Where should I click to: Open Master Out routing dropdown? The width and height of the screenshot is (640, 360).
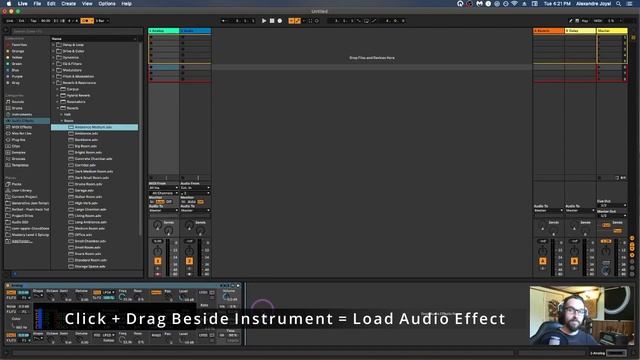(612, 216)
